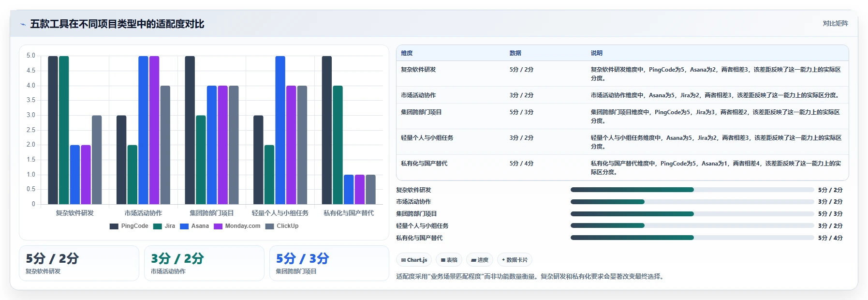Select the 说明 column header
This screenshot has height=300, width=868.
[596, 53]
